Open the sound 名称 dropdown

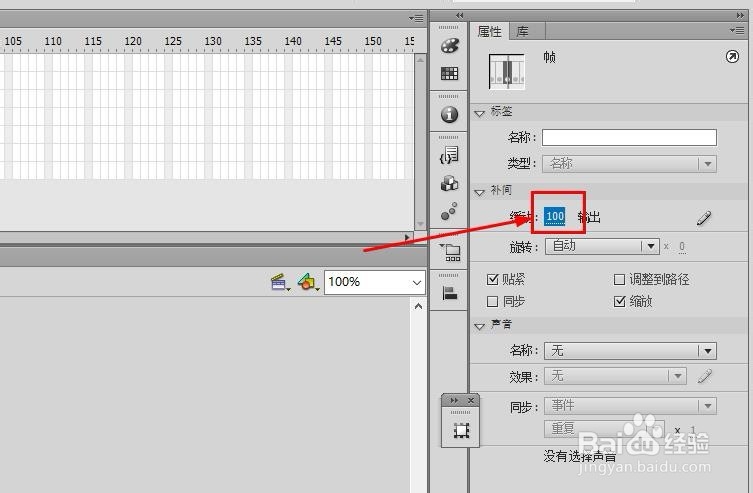click(x=630, y=351)
